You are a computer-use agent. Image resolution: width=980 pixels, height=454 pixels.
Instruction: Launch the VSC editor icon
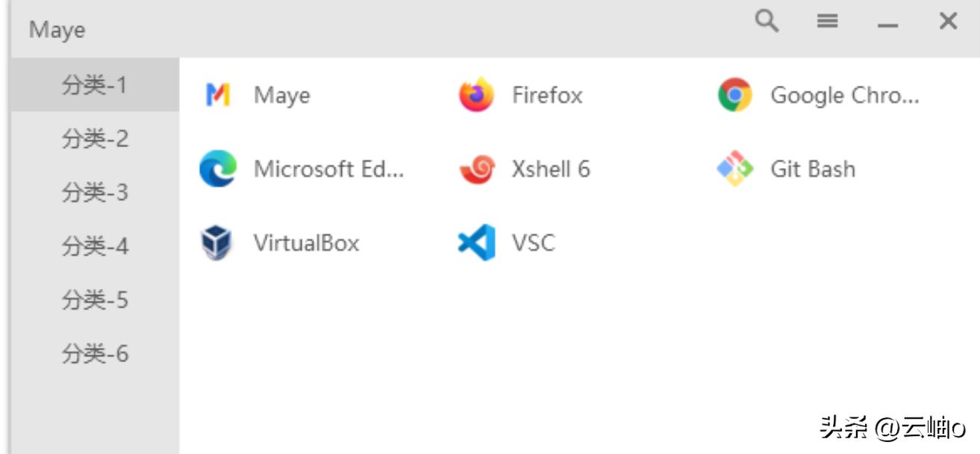click(476, 243)
